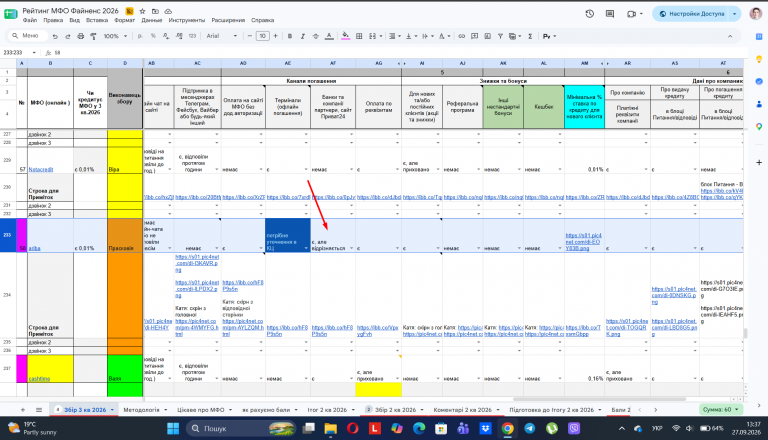Screen dimensions: 768x440
Task: Open the Natacredit link in row 229
Action: 41,170
